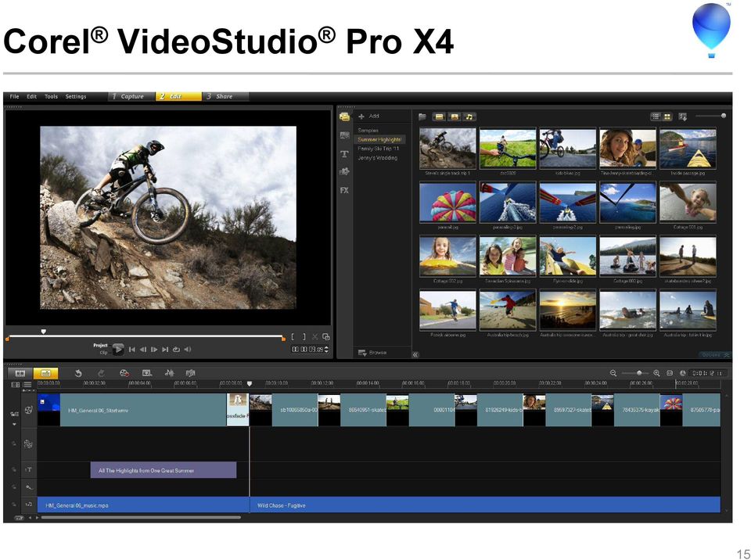
Task: Open the Media library icon
Action: [344, 117]
